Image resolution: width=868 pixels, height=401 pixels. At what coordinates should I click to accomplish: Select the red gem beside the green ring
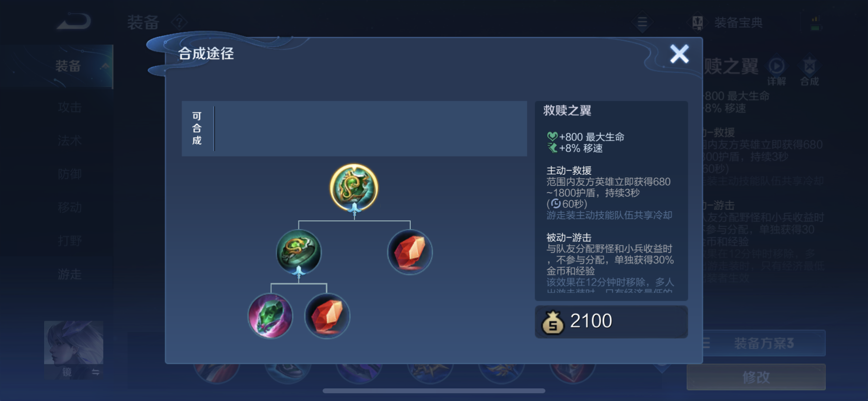coord(410,252)
